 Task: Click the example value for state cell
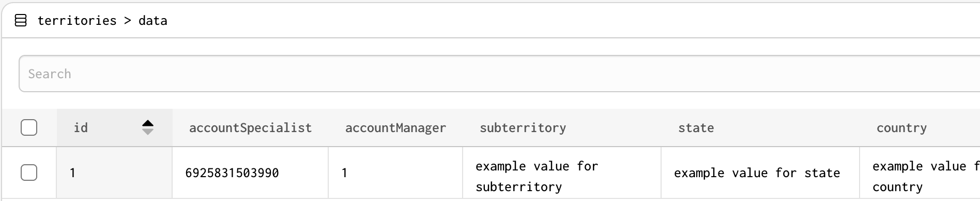(760, 173)
